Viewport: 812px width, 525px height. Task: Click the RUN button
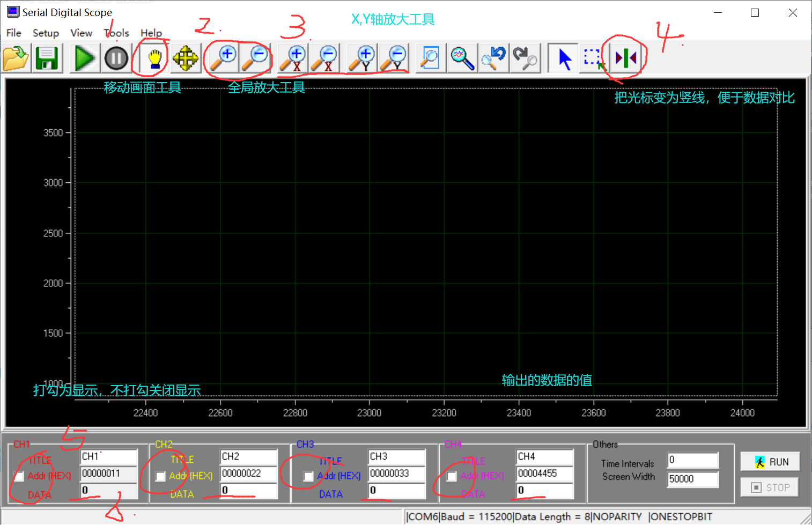770,461
